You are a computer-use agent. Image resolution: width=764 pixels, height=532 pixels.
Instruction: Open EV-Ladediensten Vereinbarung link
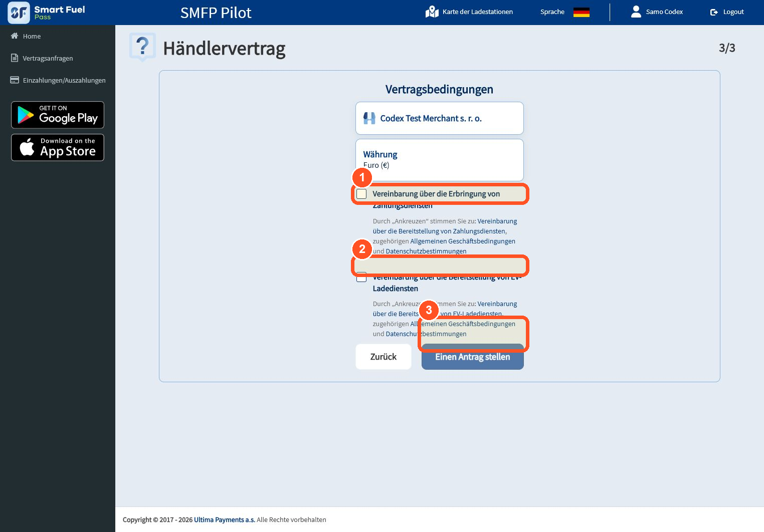(x=445, y=309)
